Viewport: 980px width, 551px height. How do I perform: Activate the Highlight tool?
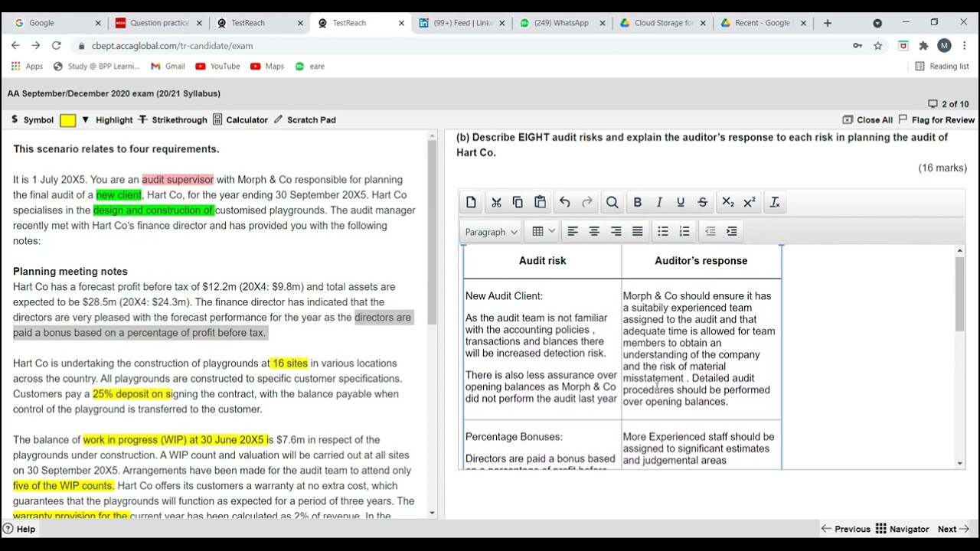[113, 120]
